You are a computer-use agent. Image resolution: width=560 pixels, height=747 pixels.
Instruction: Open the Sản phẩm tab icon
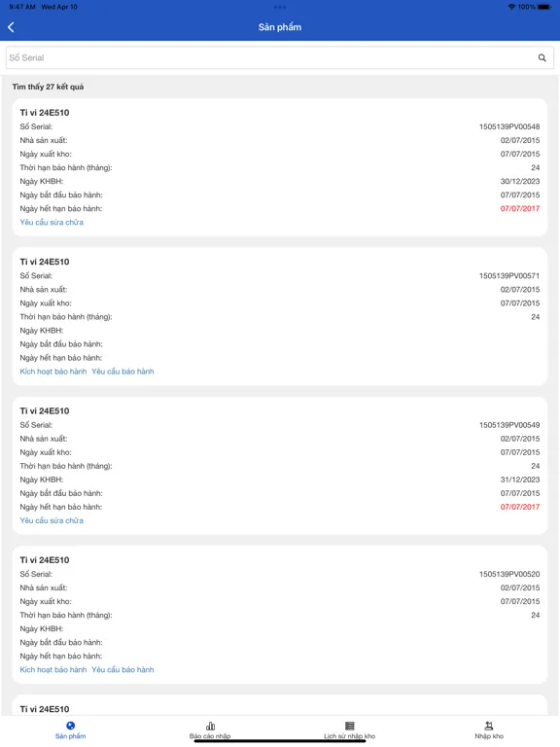70,726
